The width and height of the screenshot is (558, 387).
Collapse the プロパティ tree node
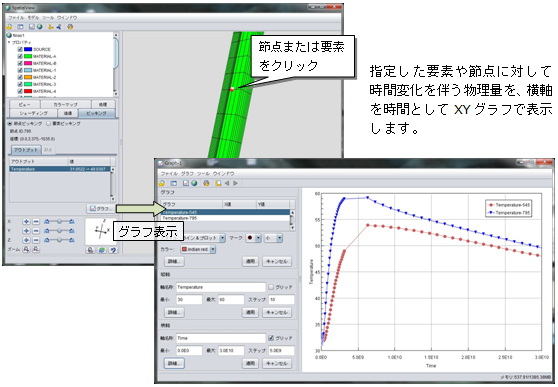(9, 42)
